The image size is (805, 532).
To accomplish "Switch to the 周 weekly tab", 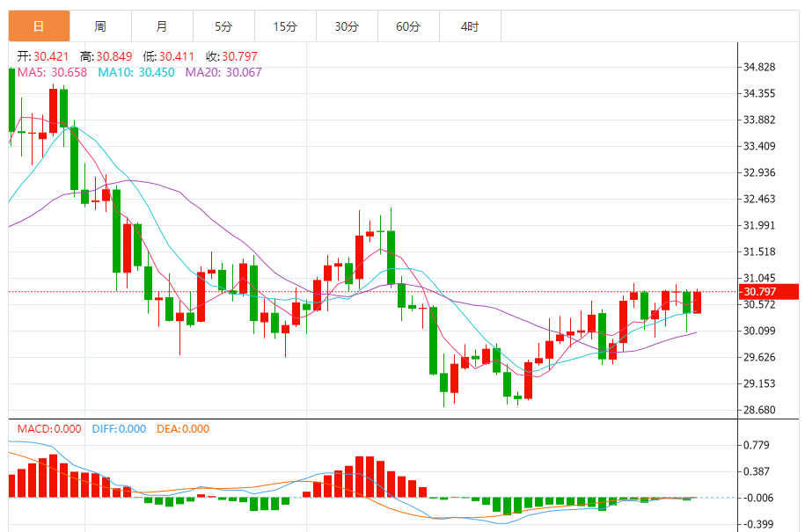I will [100, 26].
